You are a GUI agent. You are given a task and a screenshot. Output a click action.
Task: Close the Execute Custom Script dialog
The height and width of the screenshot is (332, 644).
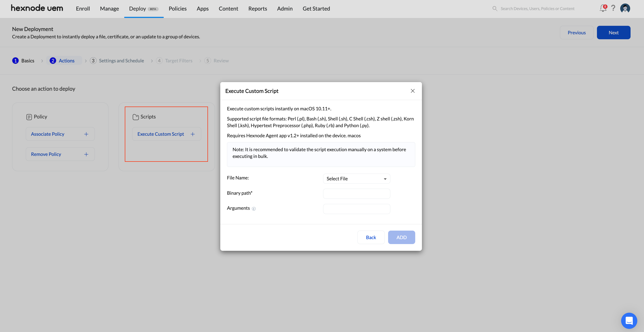[x=413, y=91]
